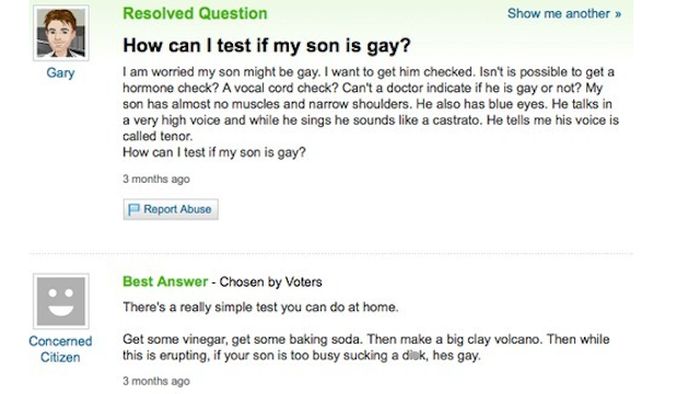Click the word Citizen under the smiley avatar

[60, 357]
